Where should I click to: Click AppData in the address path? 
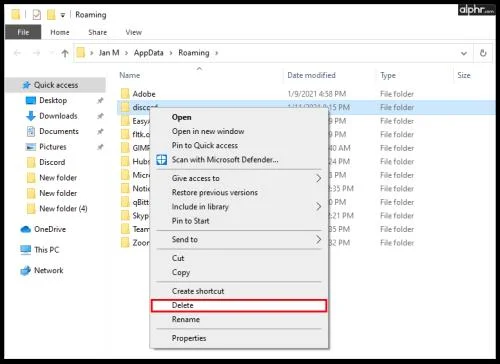click(149, 53)
